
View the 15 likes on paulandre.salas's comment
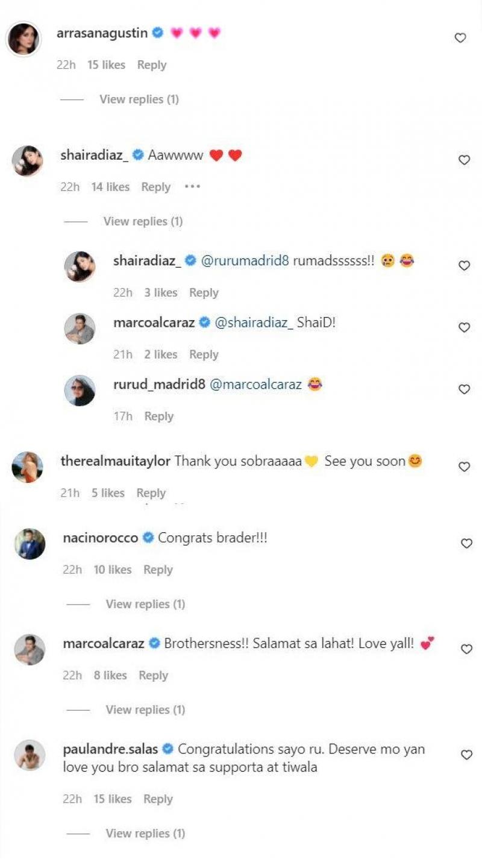112,799
